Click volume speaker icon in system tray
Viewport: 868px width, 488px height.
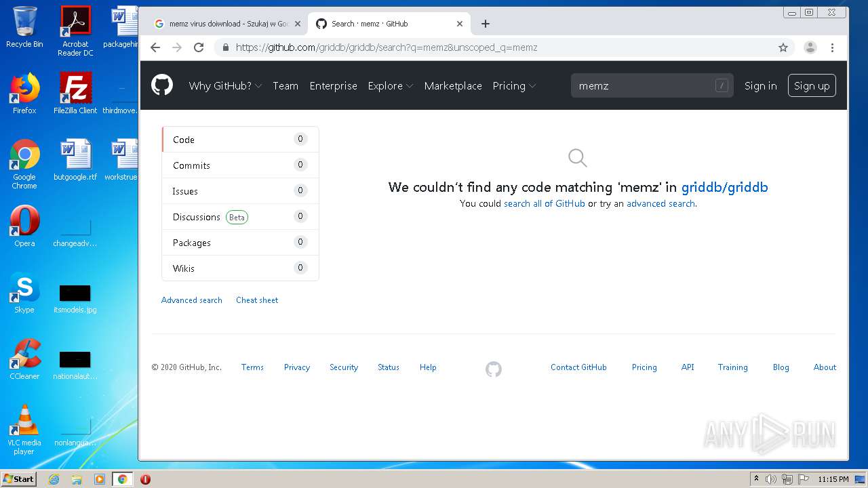pyautogui.click(x=771, y=479)
